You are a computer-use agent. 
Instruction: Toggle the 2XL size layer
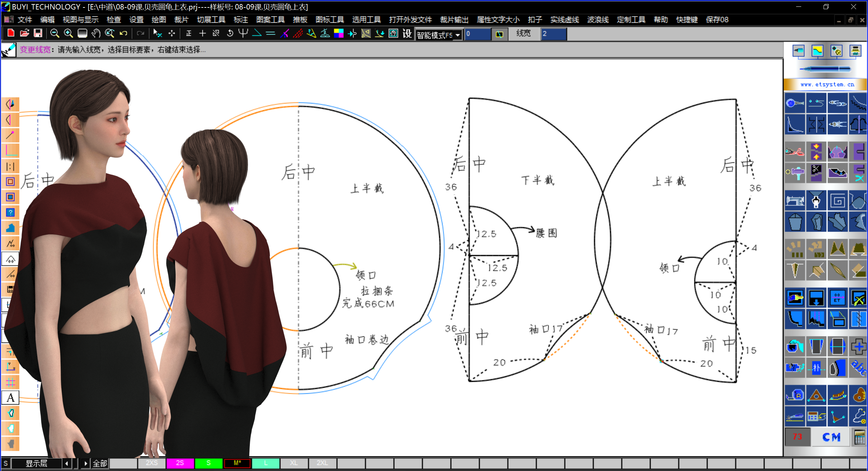tap(322, 463)
